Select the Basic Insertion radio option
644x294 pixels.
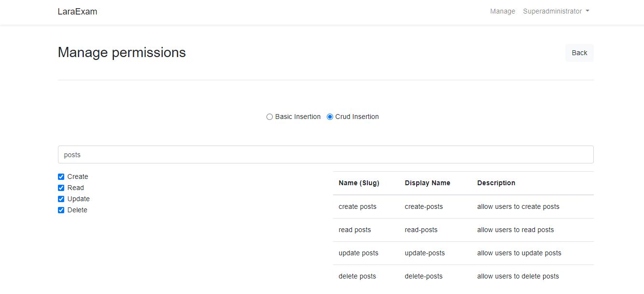pos(269,117)
